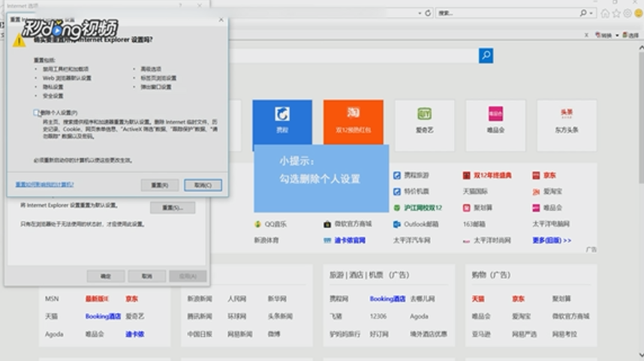Expand the 转换 toolbar dropdown arrow
644x361 pixels.
617,35
